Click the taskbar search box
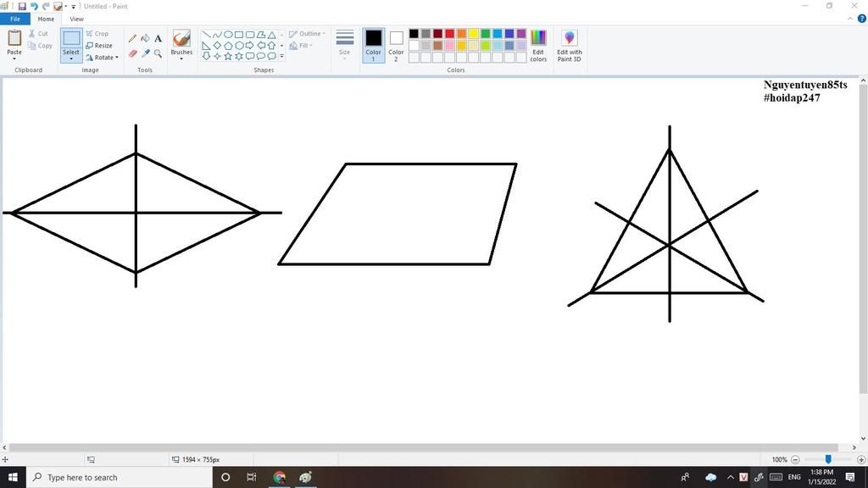This screenshot has height=488, width=868. 119,477
